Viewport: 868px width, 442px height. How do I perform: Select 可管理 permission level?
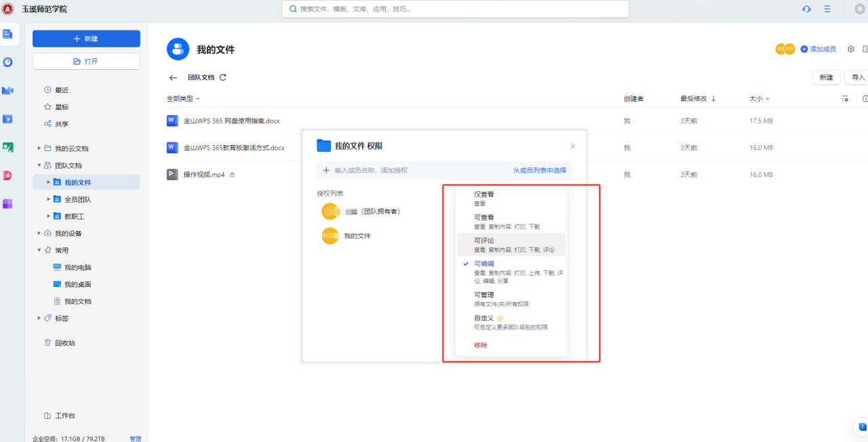(x=484, y=295)
